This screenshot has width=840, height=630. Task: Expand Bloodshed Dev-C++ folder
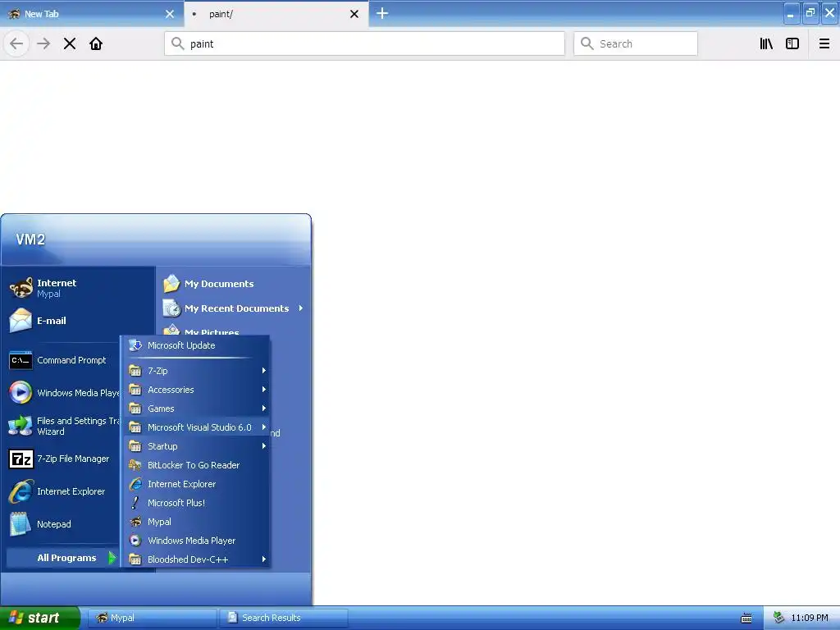[x=195, y=559]
